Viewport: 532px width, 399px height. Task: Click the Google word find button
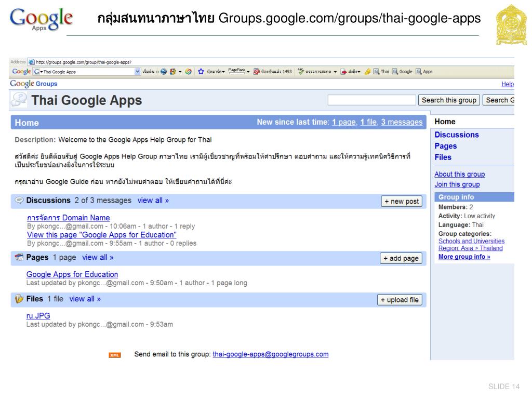pyautogui.click(x=403, y=72)
